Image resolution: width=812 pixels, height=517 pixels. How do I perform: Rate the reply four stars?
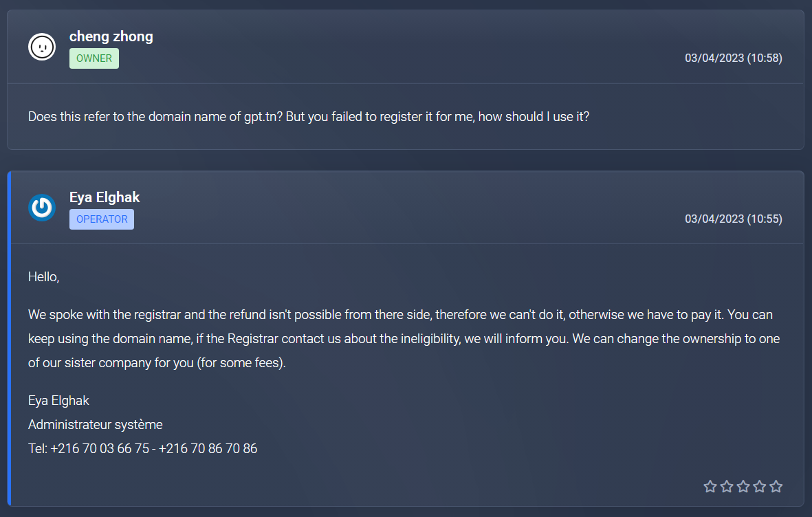click(x=760, y=487)
